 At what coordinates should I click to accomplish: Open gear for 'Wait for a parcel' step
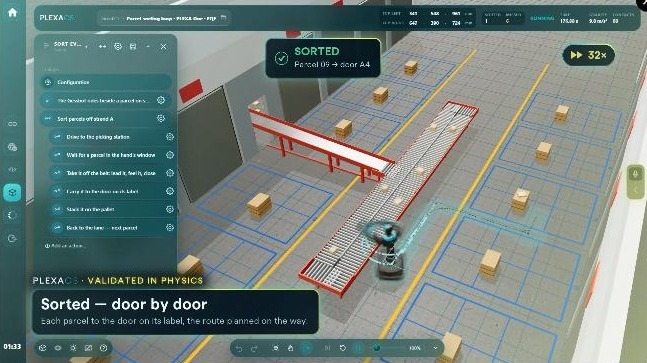[x=170, y=155]
